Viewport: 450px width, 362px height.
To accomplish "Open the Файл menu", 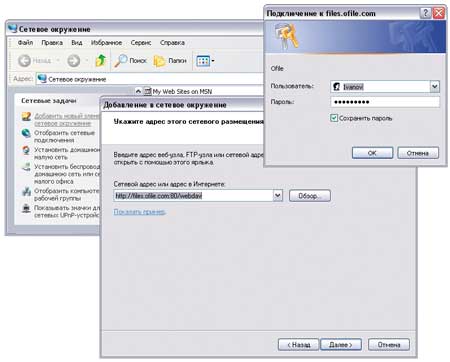I will pos(25,43).
